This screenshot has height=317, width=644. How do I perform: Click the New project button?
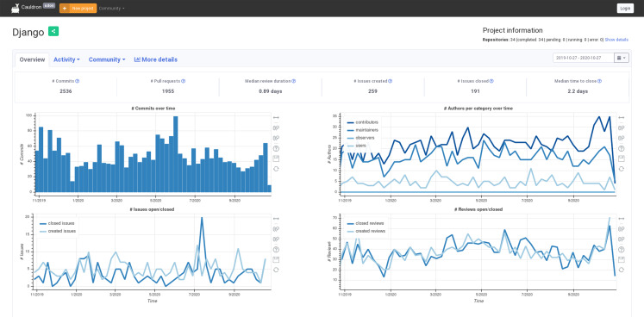tap(78, 9)
